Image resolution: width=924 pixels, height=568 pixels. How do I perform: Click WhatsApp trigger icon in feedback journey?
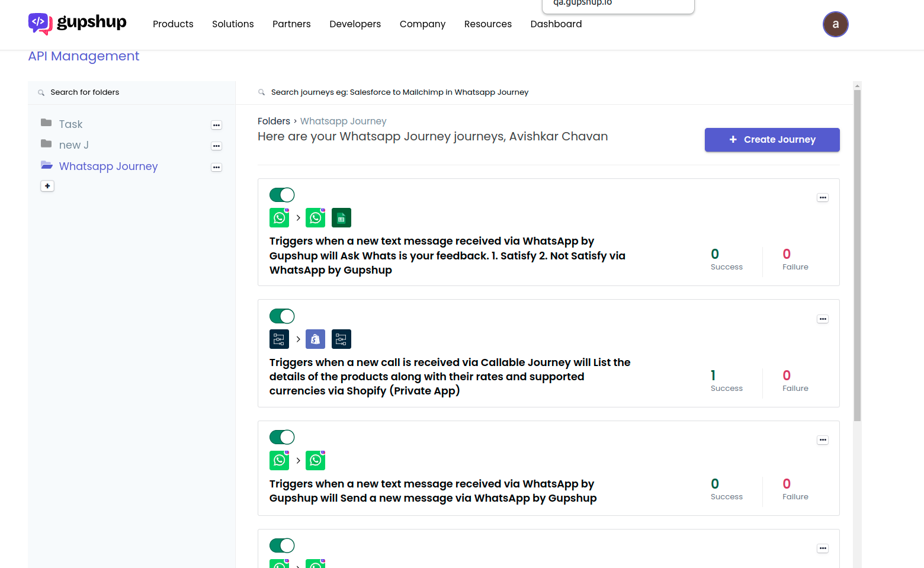tap(279, 218)
